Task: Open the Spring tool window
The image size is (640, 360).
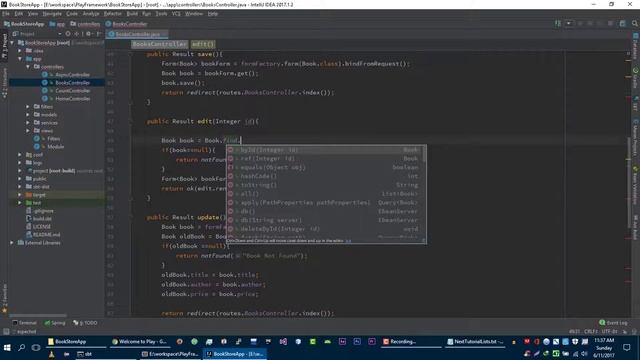Action: 55,323
